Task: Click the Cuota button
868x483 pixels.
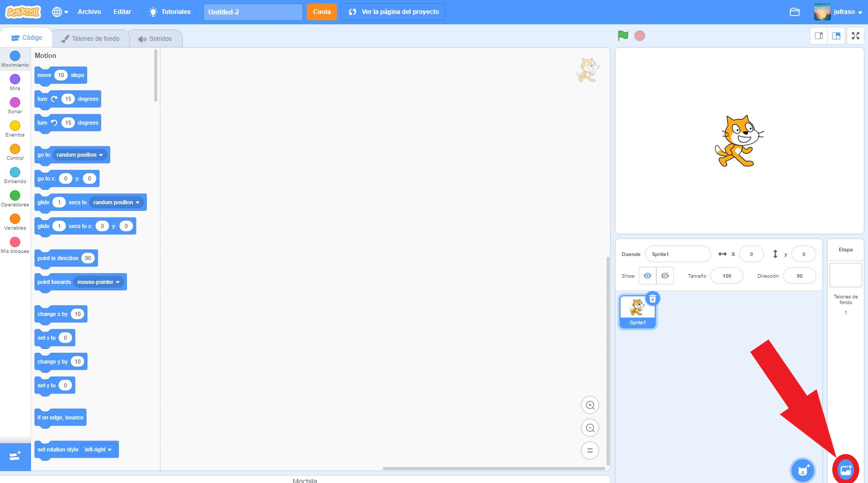Action: tap(321, 12)
